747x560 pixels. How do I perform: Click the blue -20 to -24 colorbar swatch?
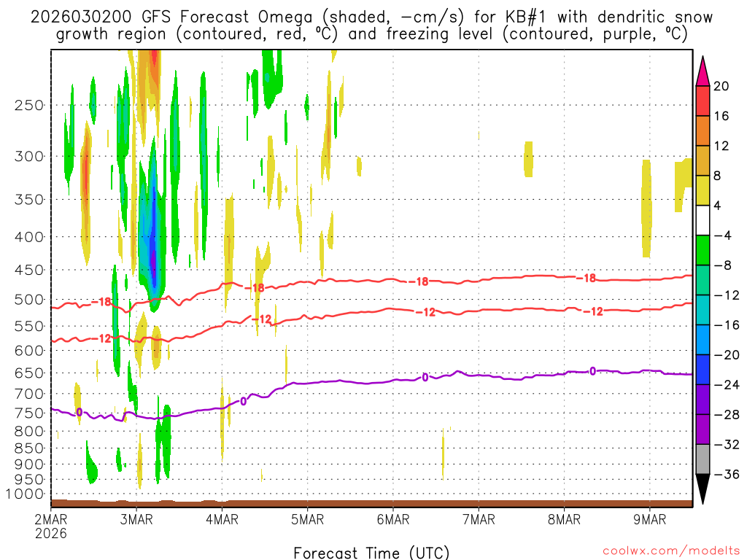[x=703, y=370]
